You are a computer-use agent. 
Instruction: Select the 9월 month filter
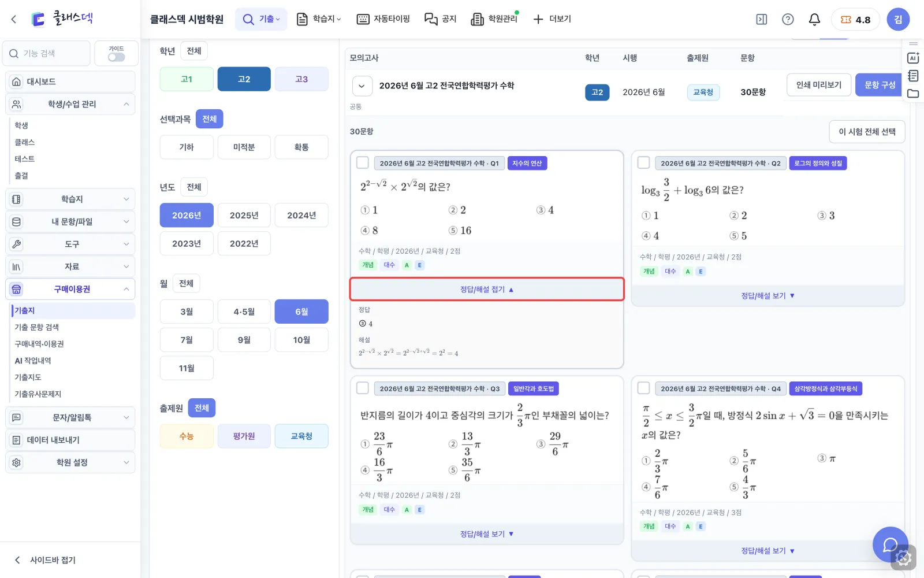click(x=244, y=340)
